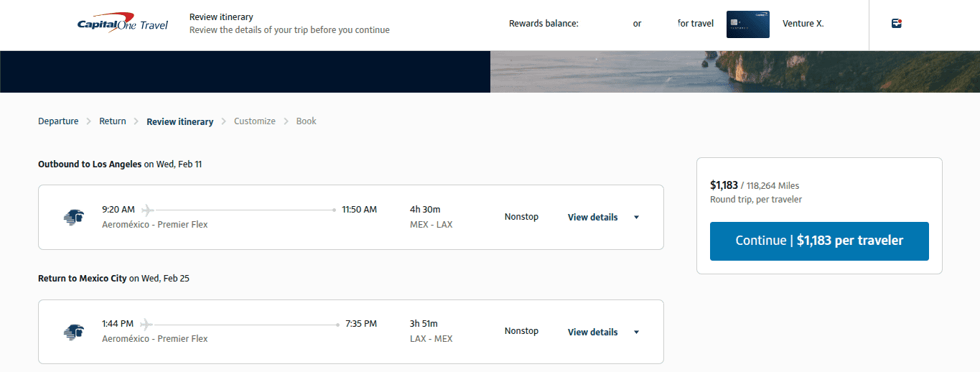Open the notification icon in header
Viewport: 980px width, 372px height.
point(897,24)
